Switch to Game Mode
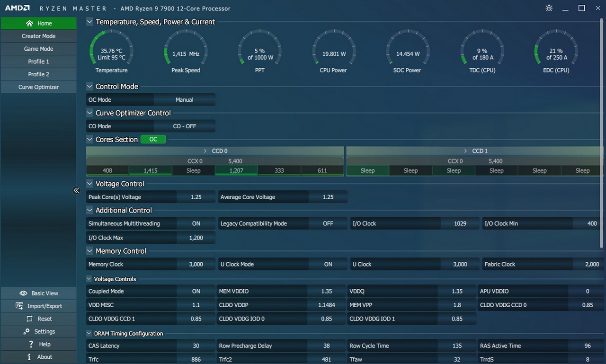Viewport: 606px width, 364px height. point(38,49)
